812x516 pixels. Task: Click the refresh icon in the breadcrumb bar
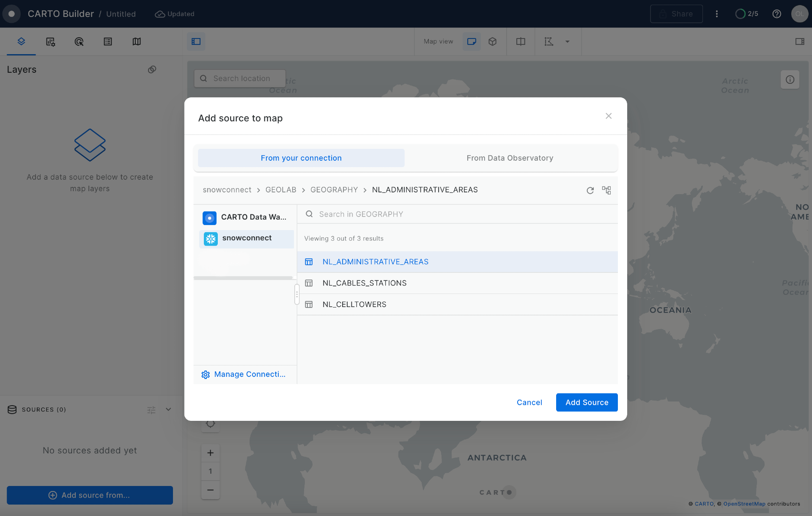(x=590, y=190)
